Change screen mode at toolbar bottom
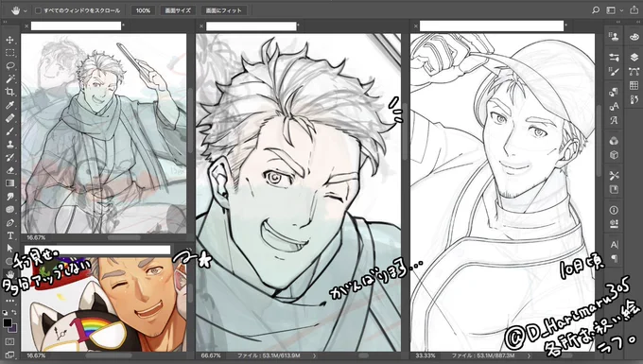The width and height of the screenshot is (643, 364). (x=9, y=355)
